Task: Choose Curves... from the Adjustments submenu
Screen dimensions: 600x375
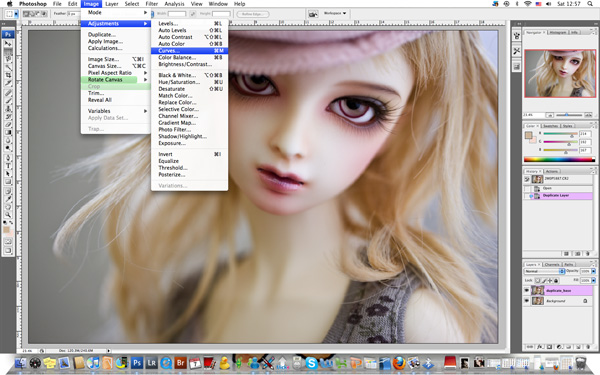Action: pos(189,51)
